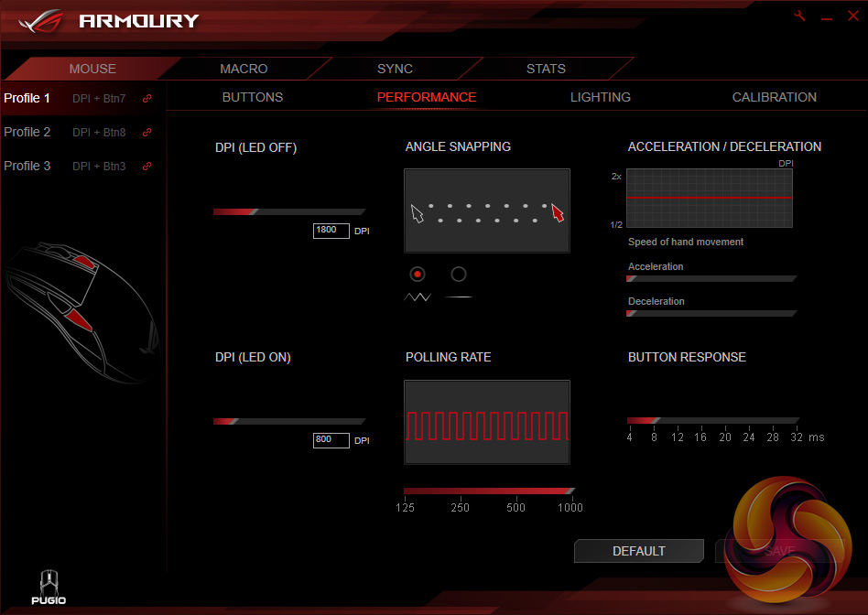Click the SAVE button
The height and width of the screenshot is (615, 868).
(x=779, y=551)
